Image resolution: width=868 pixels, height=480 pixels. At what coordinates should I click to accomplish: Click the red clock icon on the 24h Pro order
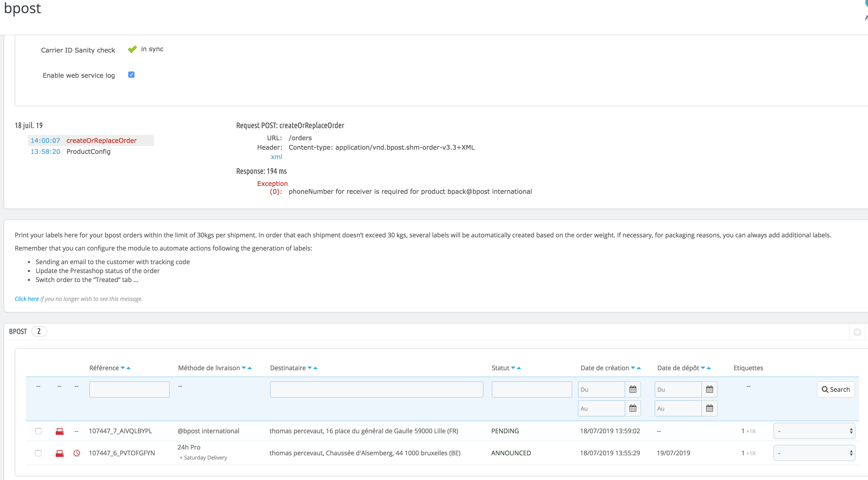pos(77,453)
